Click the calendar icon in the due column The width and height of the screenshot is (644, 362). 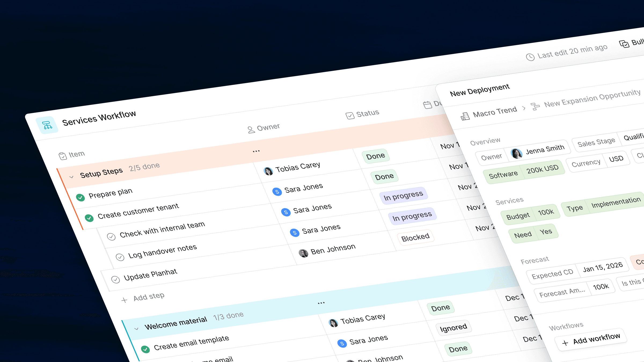click(427, 105)
